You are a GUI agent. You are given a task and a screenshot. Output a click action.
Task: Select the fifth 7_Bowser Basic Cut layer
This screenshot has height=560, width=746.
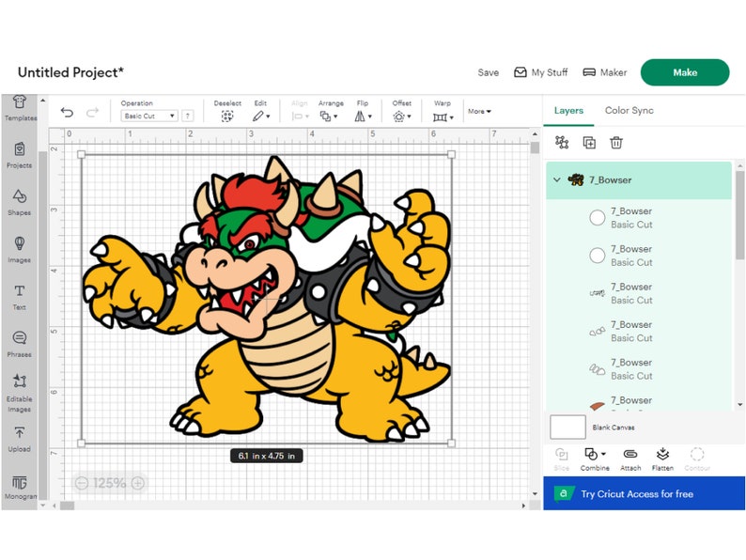[x=639, y=368]
